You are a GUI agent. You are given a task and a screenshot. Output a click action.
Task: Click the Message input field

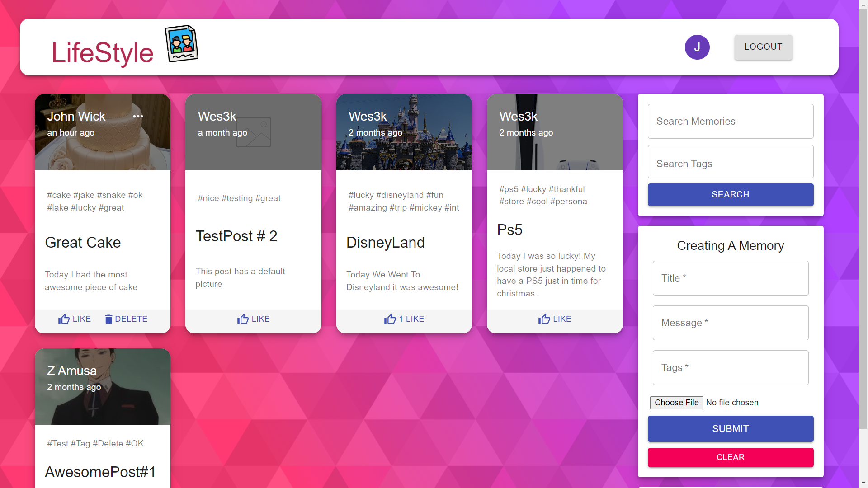coord(730,323)
